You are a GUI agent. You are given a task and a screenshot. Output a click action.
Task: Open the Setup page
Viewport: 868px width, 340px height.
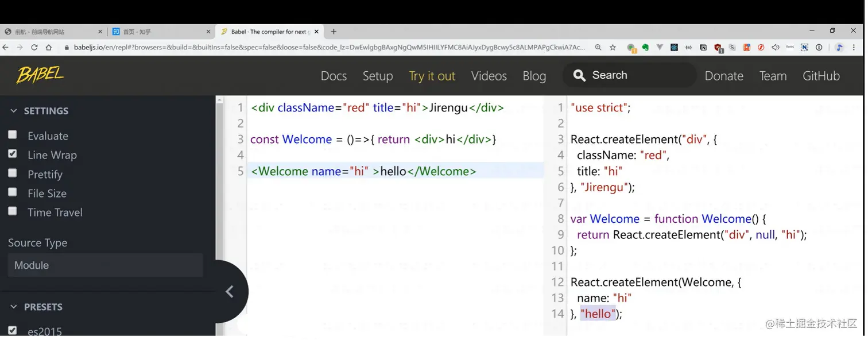point(378,76)
